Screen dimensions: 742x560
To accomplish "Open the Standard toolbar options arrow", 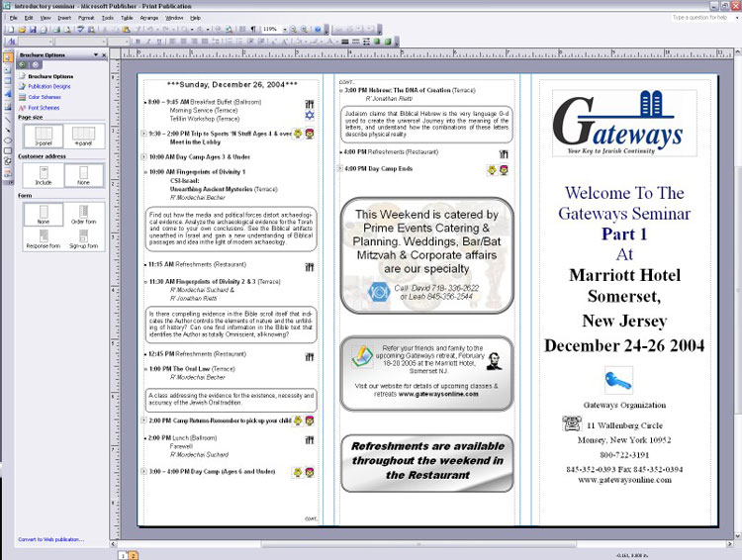I will coord(327,31).
